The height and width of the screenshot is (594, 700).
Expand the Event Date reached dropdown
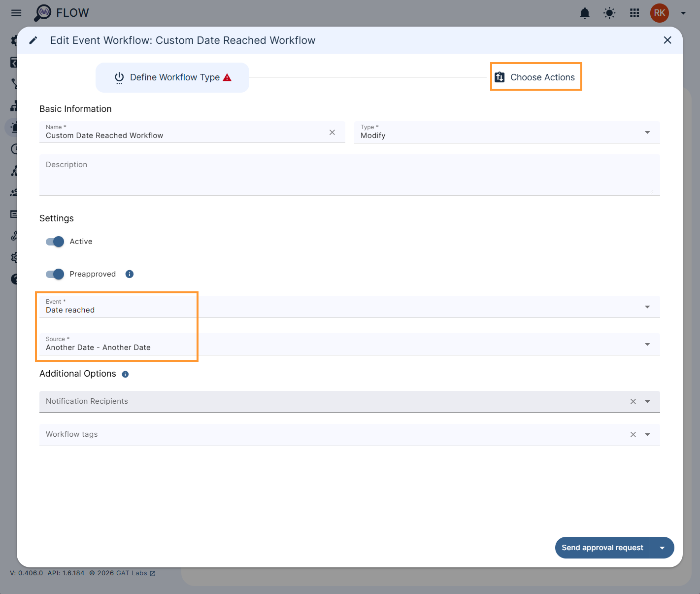[647, 307]
